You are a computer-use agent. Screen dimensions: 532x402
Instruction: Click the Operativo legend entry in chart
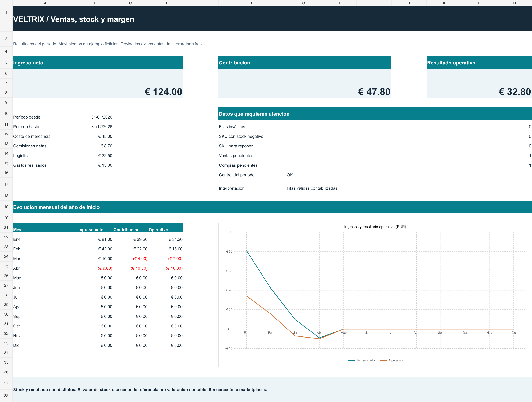coord(391,360)
